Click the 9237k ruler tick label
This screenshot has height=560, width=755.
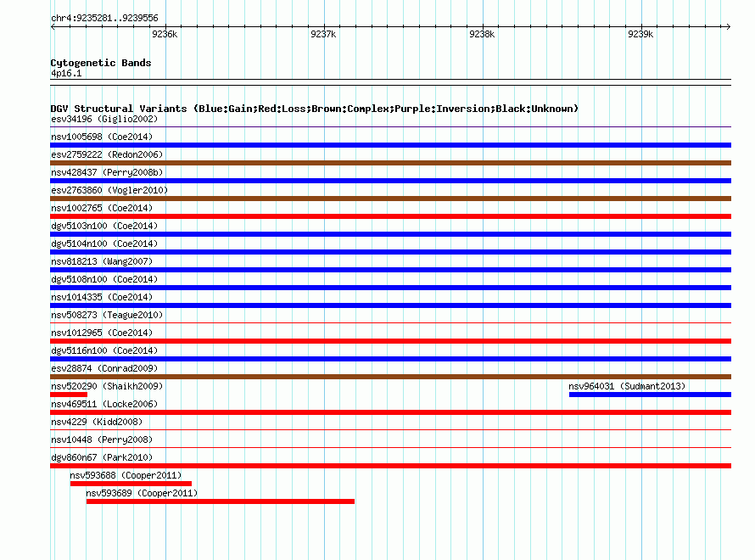[323, 34]
